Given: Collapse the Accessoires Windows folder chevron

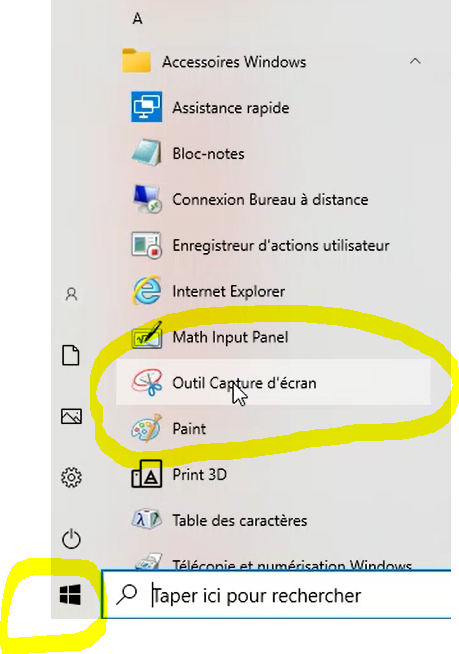Looking at the screenshot, I should [x=415, y=61].
